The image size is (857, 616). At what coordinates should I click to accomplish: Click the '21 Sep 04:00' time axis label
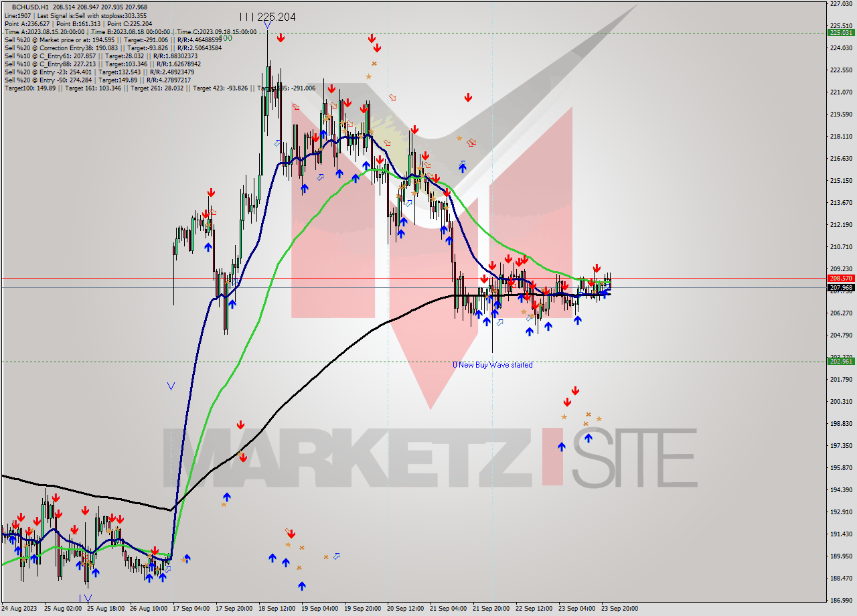(x=449, y=609)
